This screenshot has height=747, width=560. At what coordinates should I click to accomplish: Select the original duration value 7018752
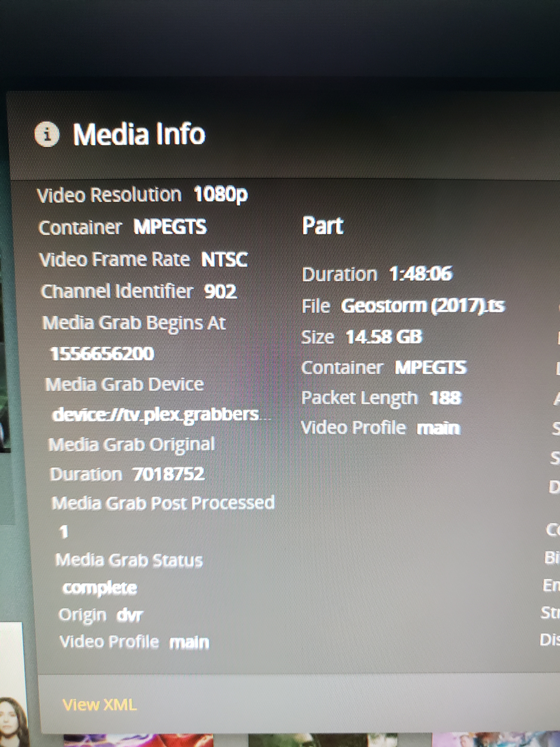click(168, 474)
